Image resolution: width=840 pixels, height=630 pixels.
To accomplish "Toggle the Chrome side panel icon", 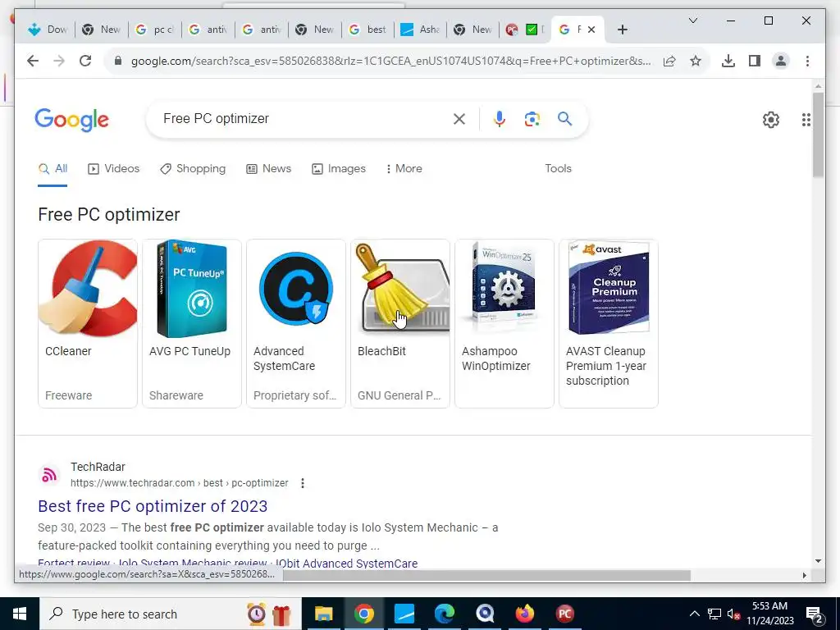I will (x=755, y=61).
